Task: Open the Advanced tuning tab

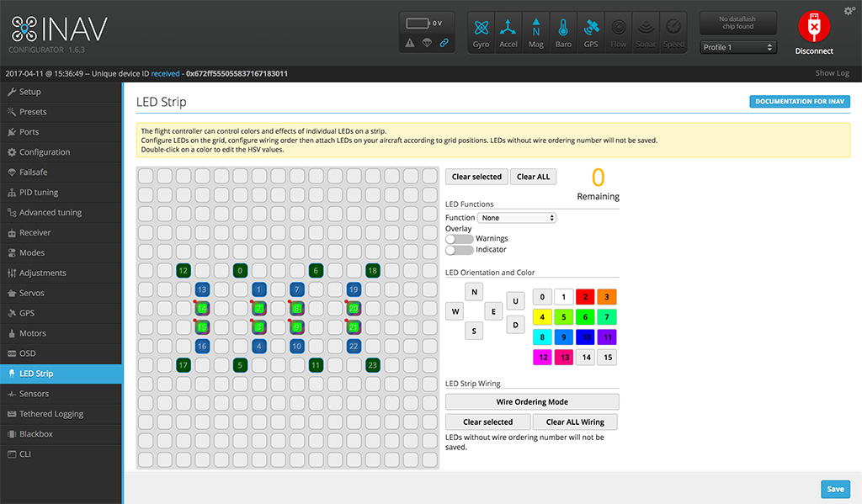Action: pos(61,213)
